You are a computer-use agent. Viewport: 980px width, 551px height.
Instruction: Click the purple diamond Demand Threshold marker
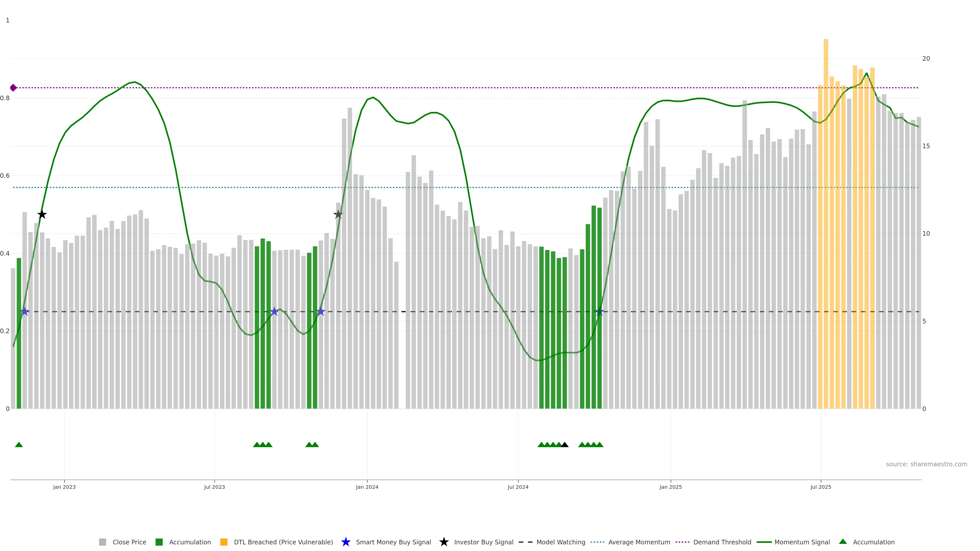[13, 88]
